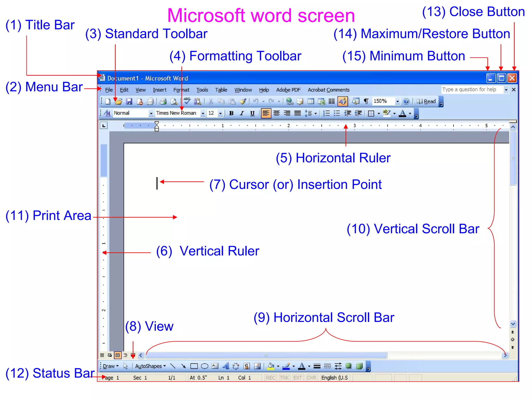Draw a line with Line tool
The width and height of the screenshot is (532, 399).
173,366
